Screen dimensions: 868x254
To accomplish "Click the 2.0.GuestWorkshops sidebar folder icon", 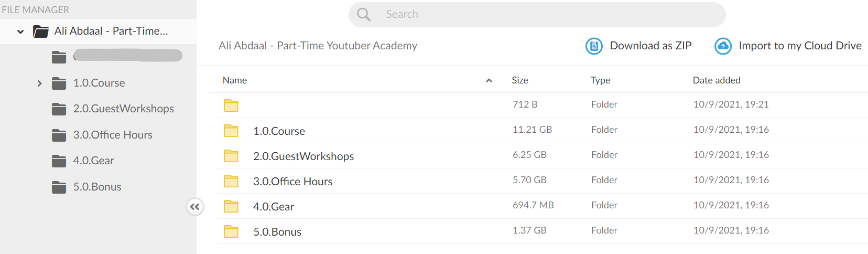I will click(59, 109).
